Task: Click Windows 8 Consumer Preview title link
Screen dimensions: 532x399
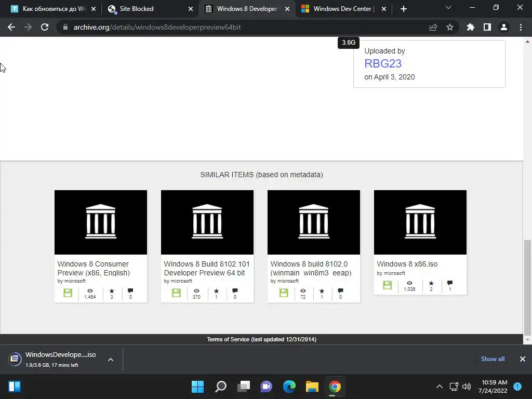Action: pyautogui.click(x=94, y=269)
